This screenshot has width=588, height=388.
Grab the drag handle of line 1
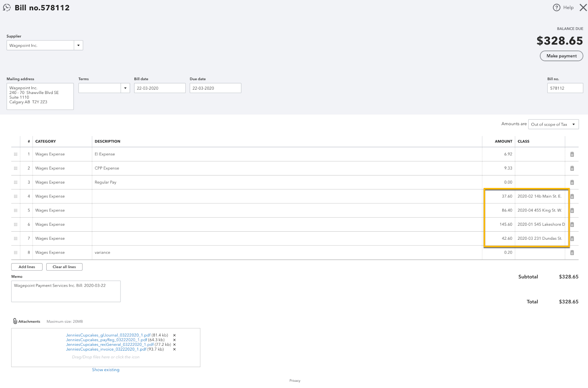15,155
